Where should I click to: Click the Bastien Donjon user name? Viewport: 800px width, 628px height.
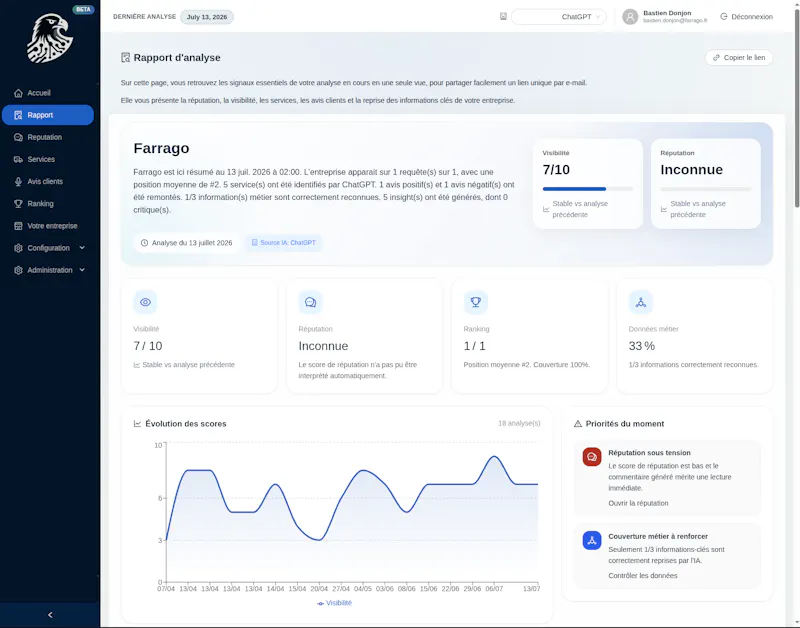coord(667,13)
